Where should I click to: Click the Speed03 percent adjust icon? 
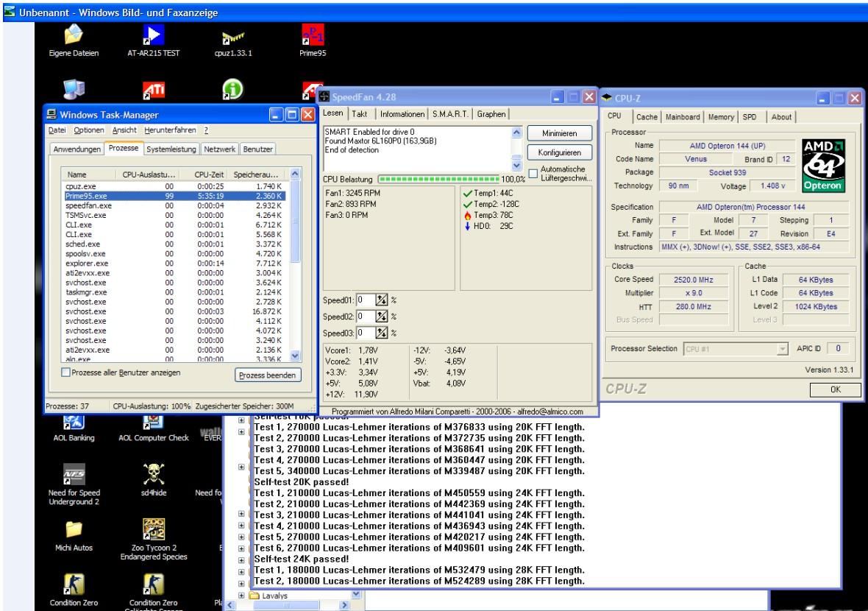coord(382,333)
